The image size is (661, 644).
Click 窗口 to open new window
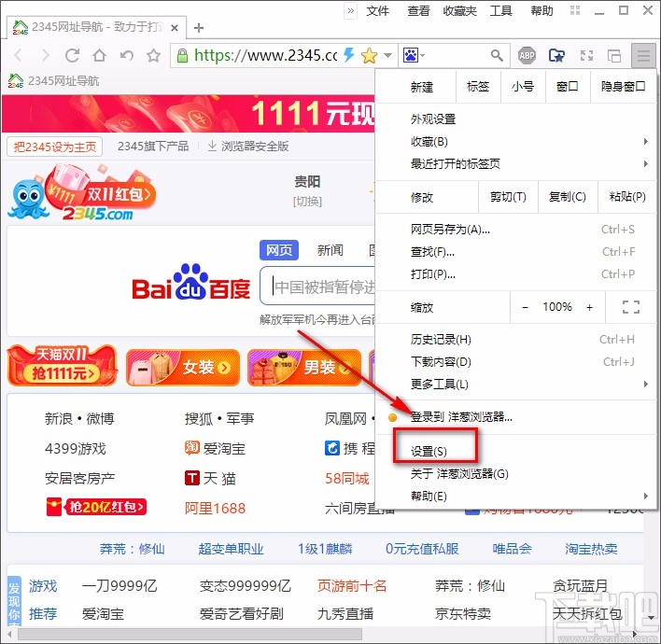568,87
